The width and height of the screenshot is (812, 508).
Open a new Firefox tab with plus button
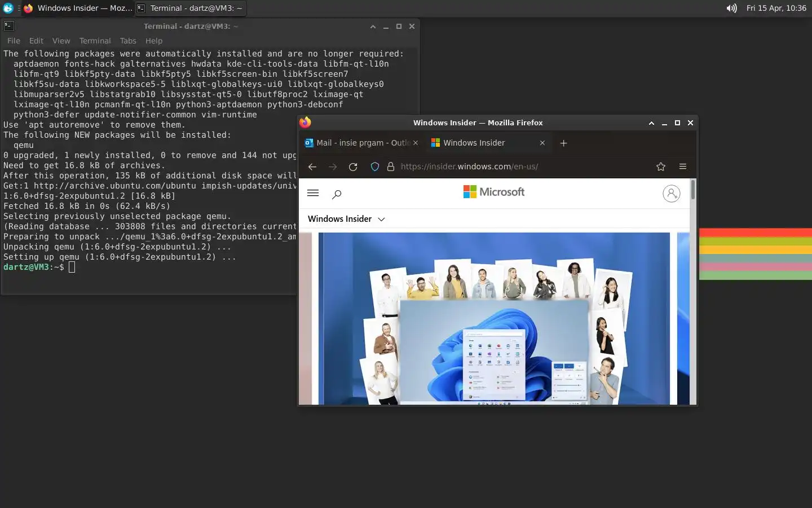563,143
